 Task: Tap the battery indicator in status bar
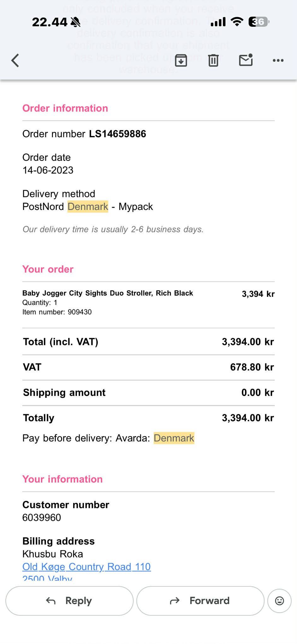pyautogui.click(x=259, y=22)
